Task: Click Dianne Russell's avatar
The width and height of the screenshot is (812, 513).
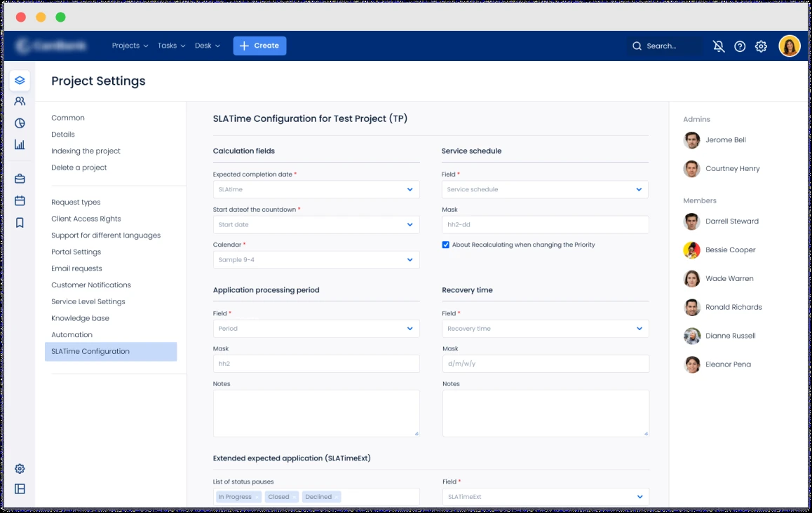Action: [x=692, y=336]
